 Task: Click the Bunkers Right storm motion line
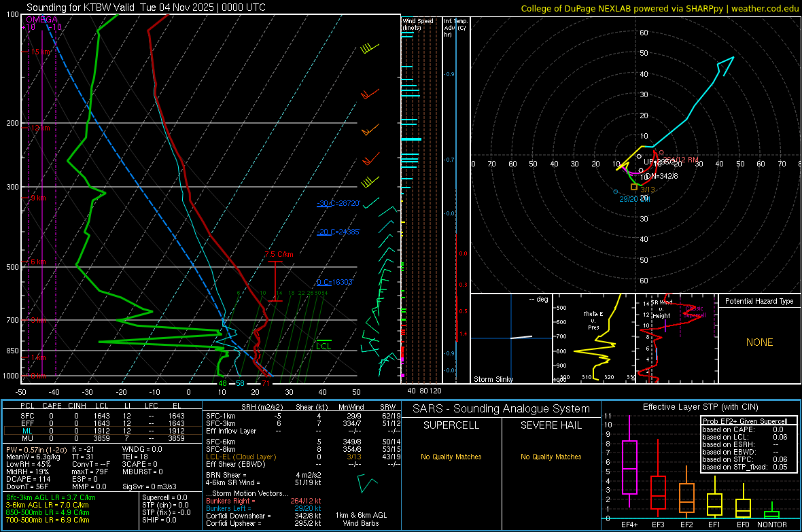pos(264,501)
